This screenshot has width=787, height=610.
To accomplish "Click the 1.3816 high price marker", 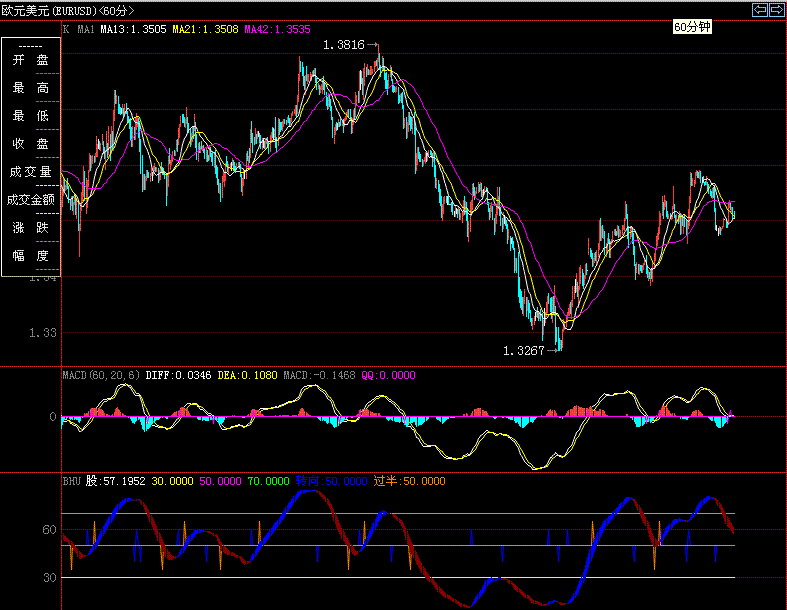I will pyautogui.click(x=346, y=45).
